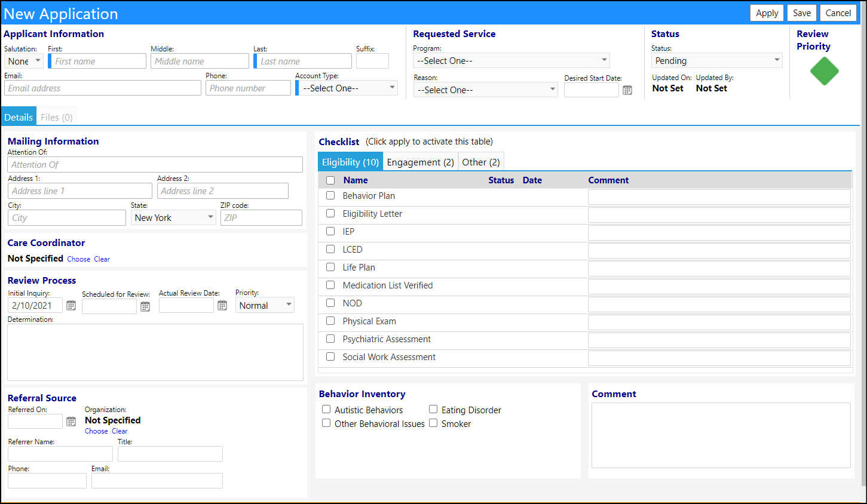Open the Referred On calendar picker
The width and height of the screenshot is (867, 504).
[x=71, y=422]
